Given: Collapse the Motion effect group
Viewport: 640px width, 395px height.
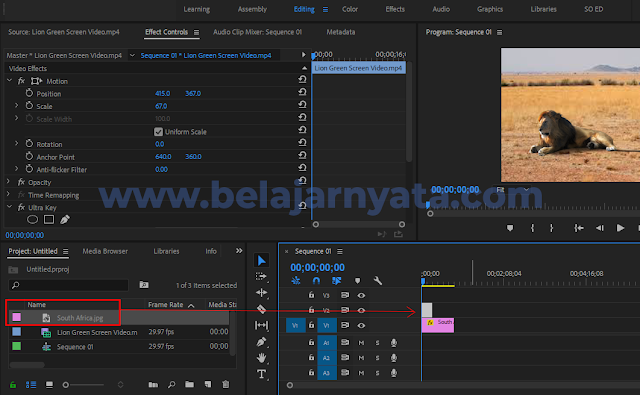Looking at the screenshot, I should (x=9, y=81).
